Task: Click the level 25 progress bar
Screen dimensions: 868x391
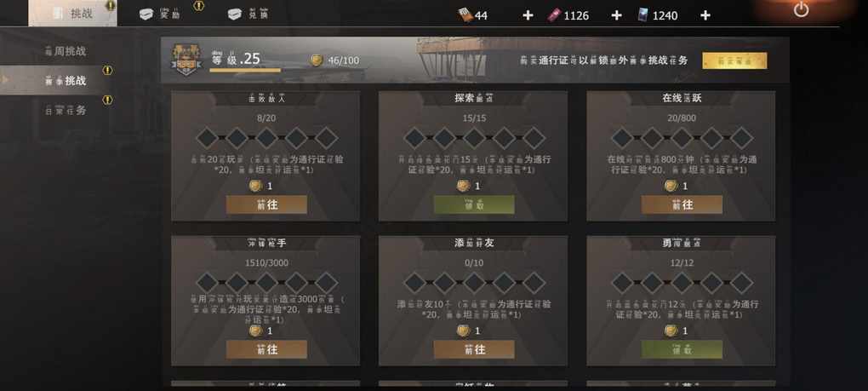Action: click(245, 71)
